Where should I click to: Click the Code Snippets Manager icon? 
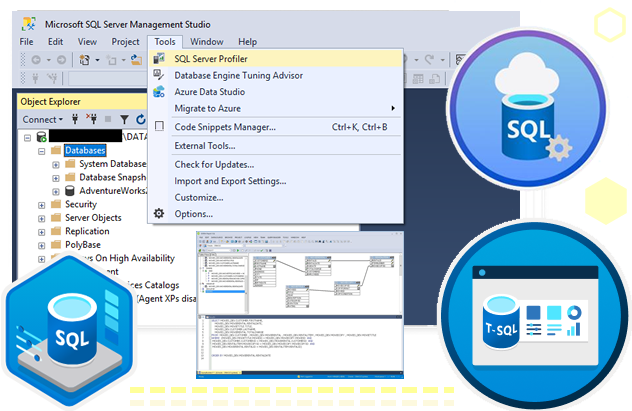159,126
